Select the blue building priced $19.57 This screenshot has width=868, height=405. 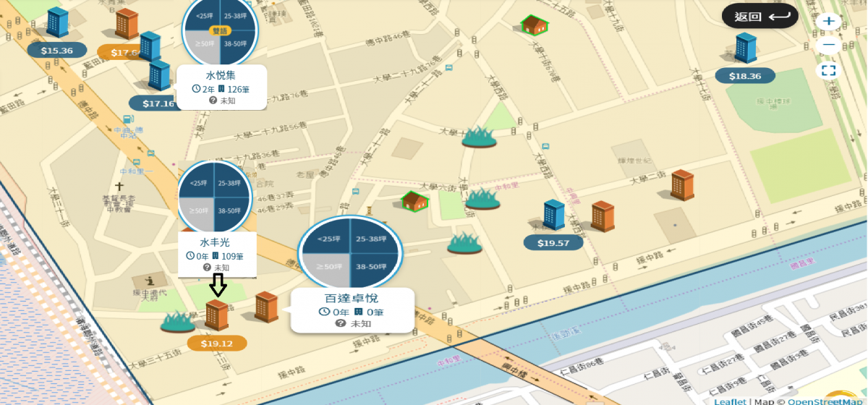coord(554,216)
